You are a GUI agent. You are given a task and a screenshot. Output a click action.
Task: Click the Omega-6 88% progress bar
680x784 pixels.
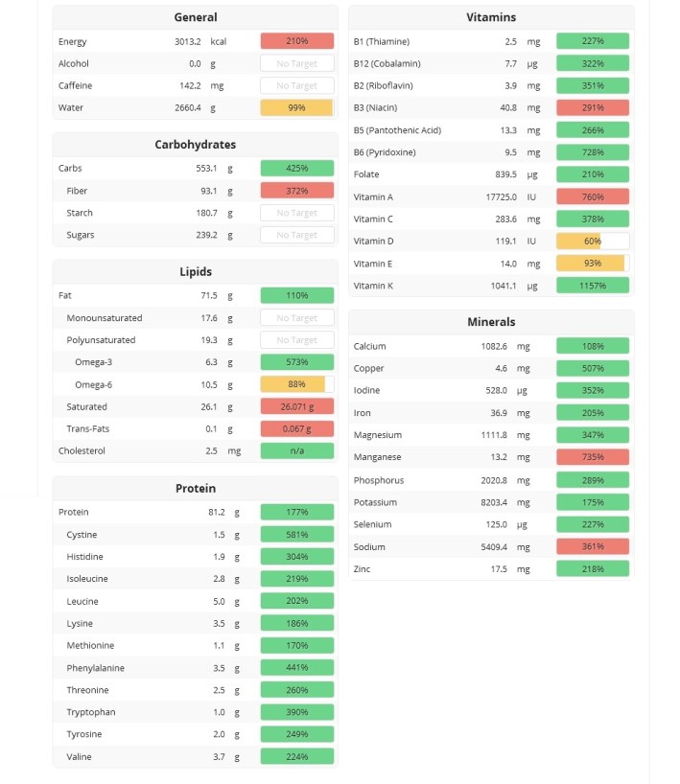296,384
